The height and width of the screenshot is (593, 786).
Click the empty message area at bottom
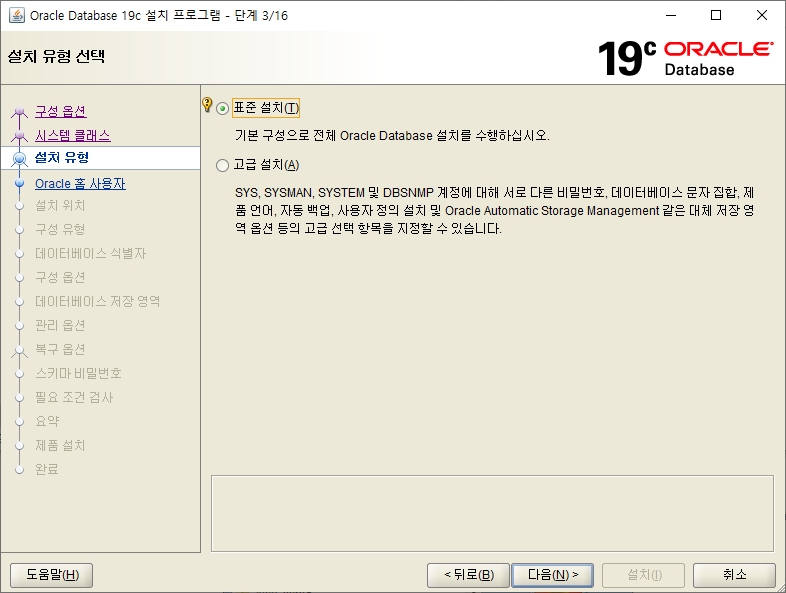click(x=492, y=513)
